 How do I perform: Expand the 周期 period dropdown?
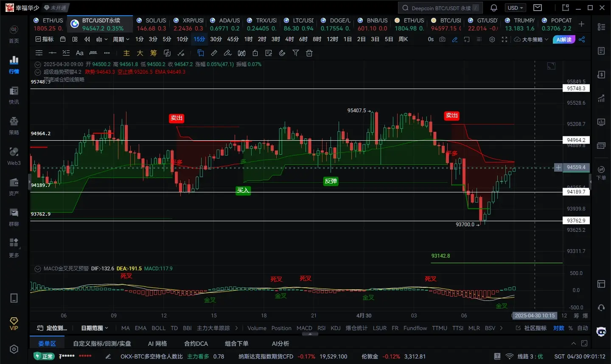121,39
